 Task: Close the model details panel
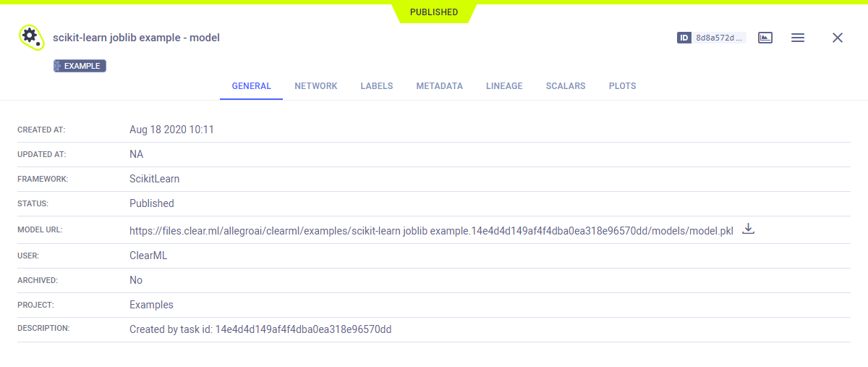click(838, 38)
